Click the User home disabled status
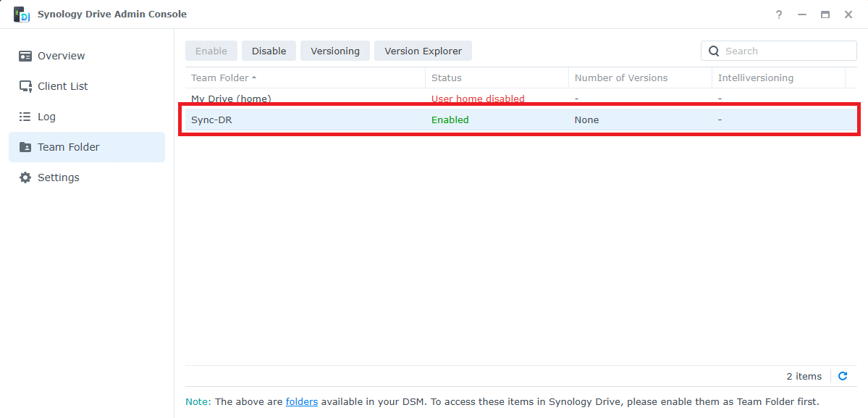 click(478, 99)
